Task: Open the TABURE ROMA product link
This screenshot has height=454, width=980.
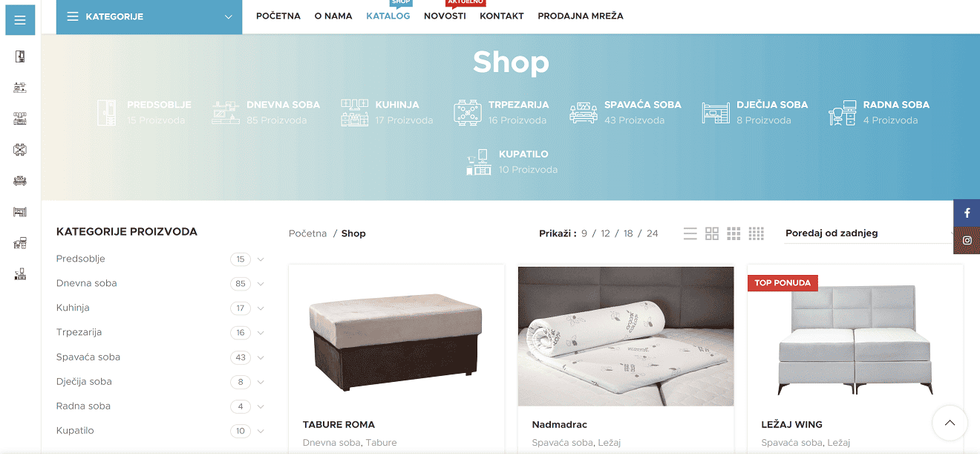Action: click(339, 425)
